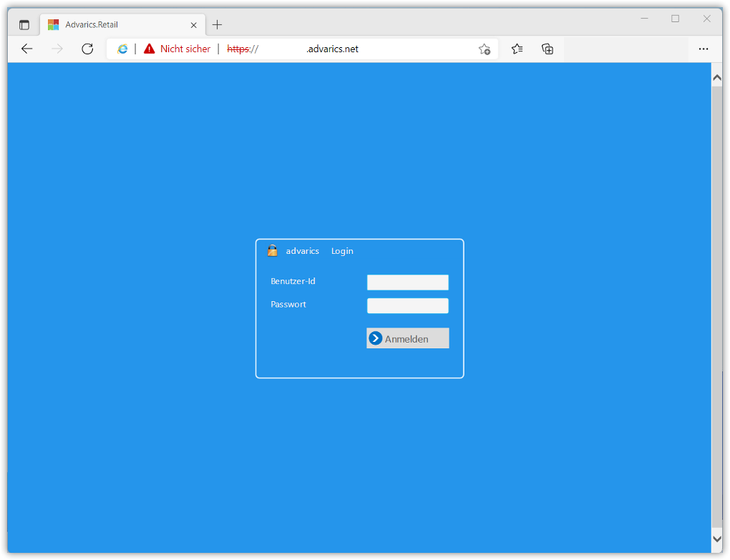Open the Collections panel
Image resolution: width=730 pixels, height=560 pixels.
click(547, 49)
